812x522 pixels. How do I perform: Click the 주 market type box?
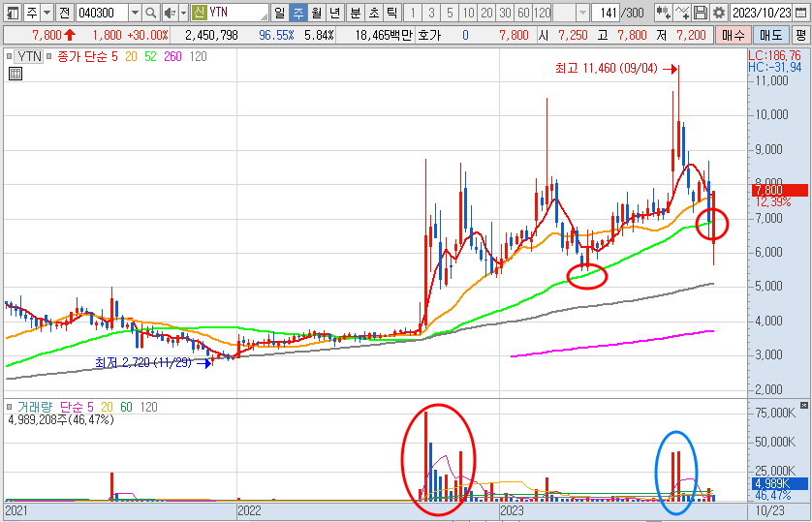(32, 12)
